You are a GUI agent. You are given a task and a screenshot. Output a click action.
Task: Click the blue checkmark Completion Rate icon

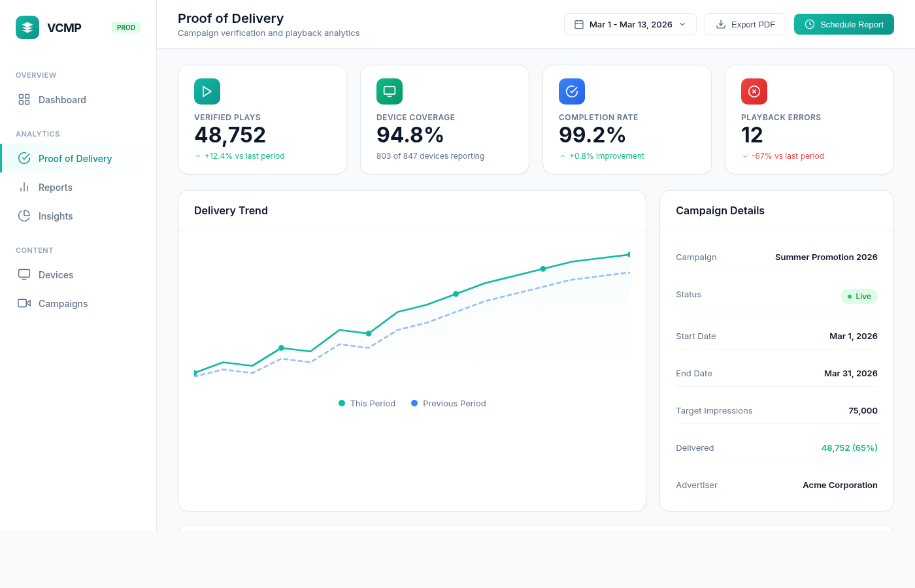pos(572,91)
